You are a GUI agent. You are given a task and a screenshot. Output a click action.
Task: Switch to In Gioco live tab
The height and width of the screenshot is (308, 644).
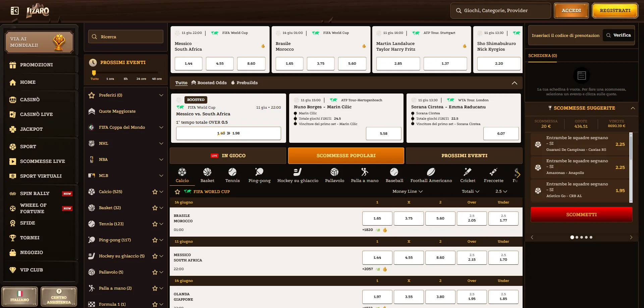tap(228, 156)
